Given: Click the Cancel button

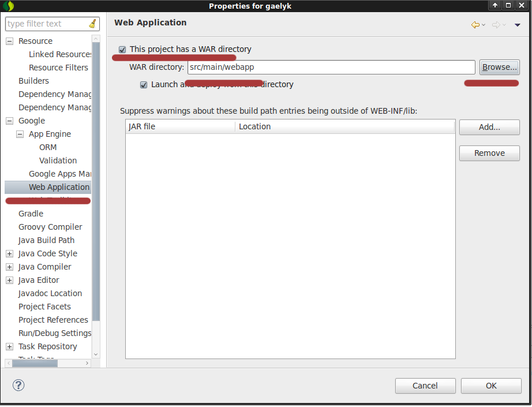Looking at the screenshot, I should [x=425, y=386].
